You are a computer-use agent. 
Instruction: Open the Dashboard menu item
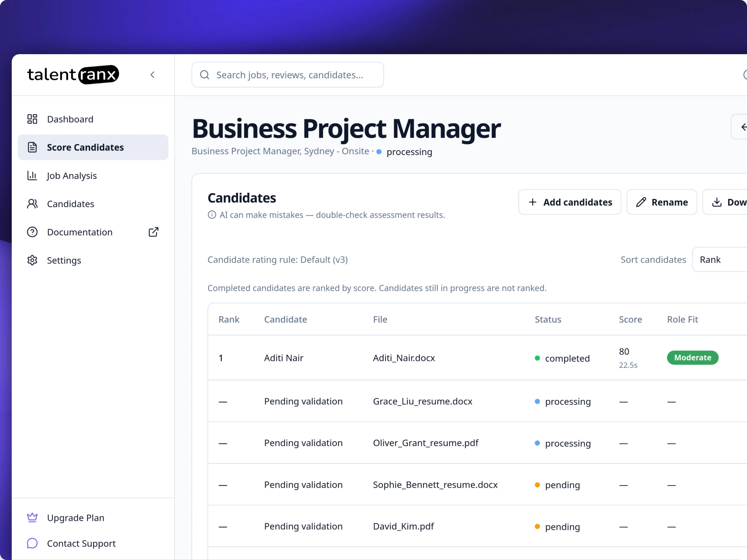click(93, 119)
